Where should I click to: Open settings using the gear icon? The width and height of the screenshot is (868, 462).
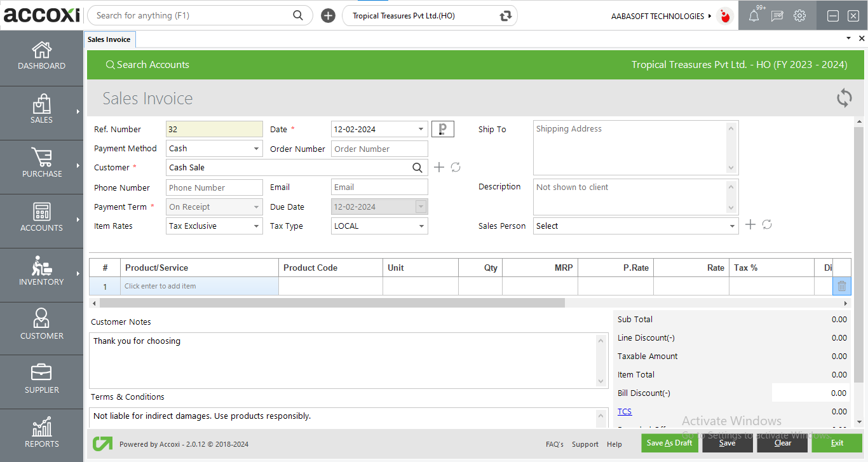(799, 15)
